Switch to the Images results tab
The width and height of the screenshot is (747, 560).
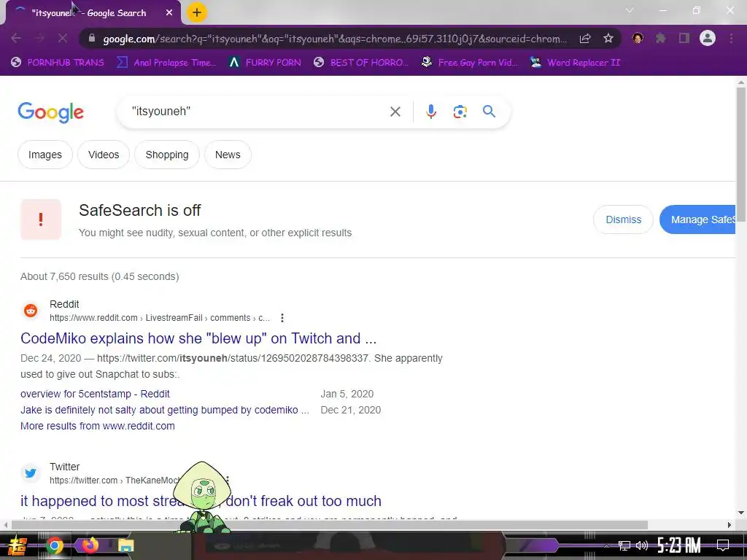(44, 155)
